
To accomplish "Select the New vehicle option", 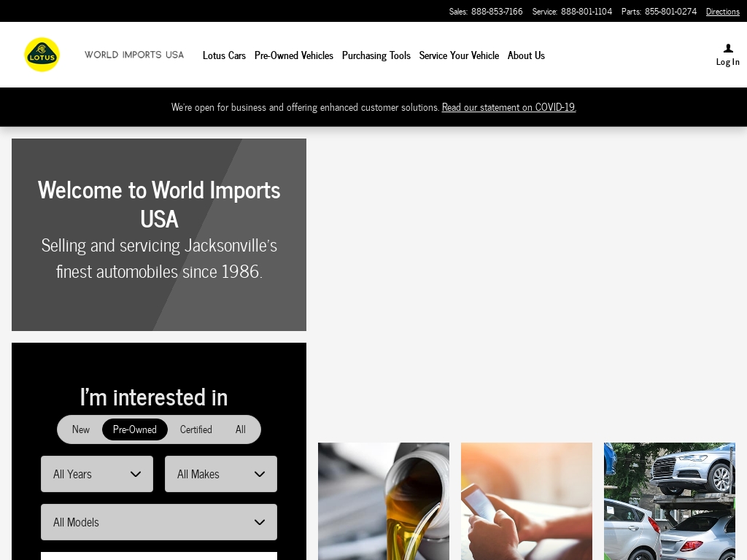I will (x=80, y=429).
